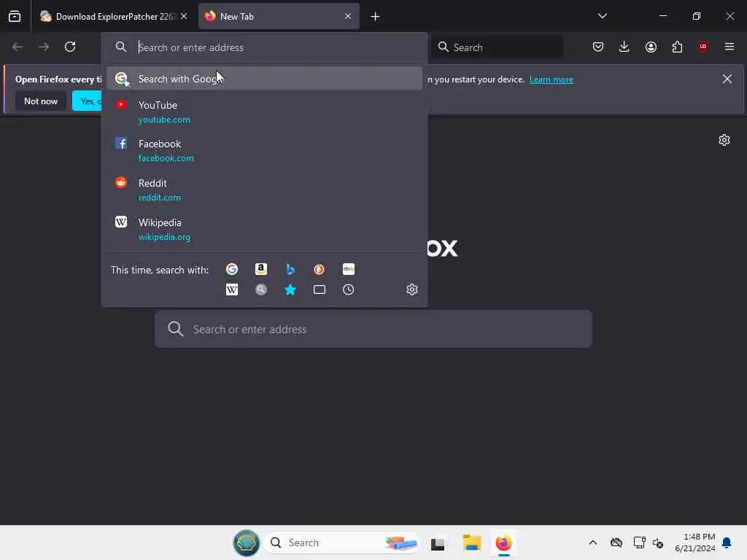Click the Not now button

click(41, 101)
